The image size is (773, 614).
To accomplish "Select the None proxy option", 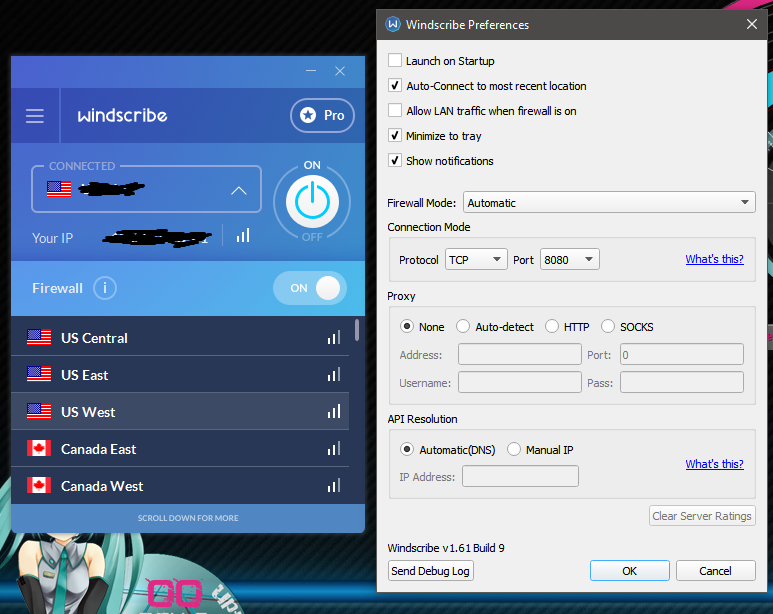I will point(407,326).
